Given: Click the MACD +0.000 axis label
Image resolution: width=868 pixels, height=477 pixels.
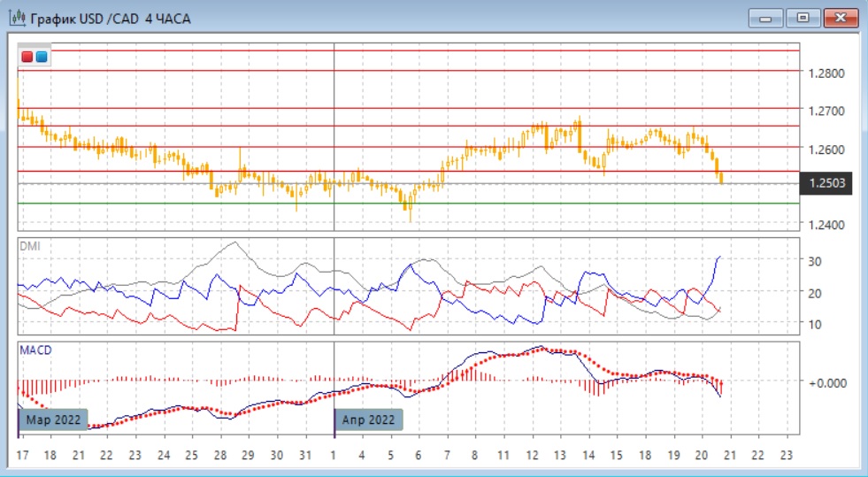Looking at the screenshot, I should click(826, 382).
